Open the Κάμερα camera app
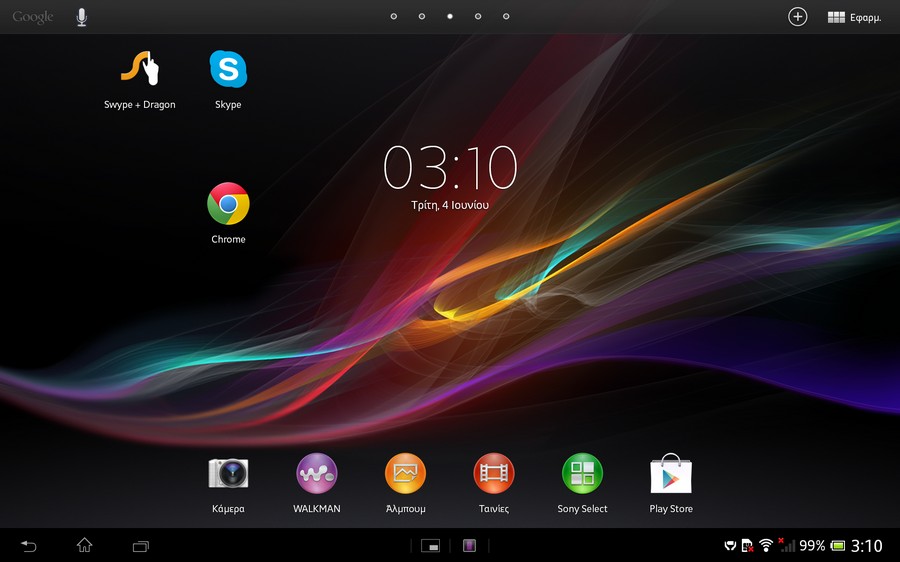This screenshot has height=562, width=900. coord(228,483)
